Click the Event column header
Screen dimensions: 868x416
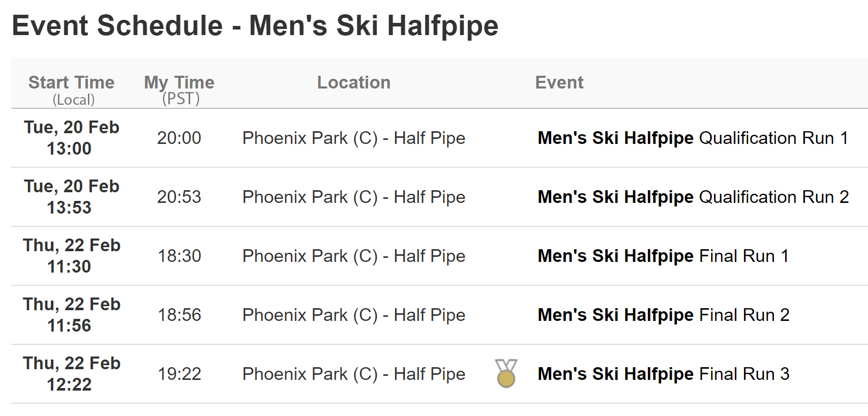click(559, 82)
